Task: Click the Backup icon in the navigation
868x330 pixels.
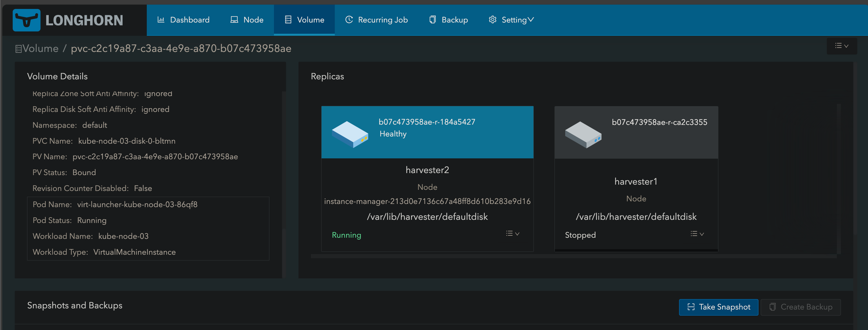Action: click(x=432, y=20)
